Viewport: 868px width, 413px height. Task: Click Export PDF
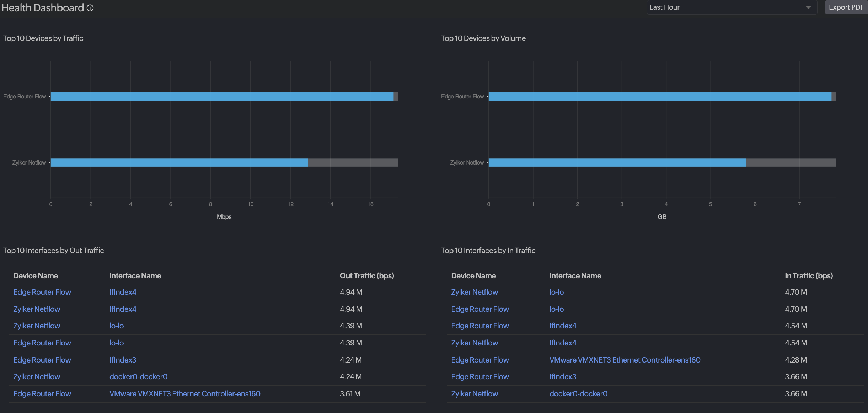[846, 7]
